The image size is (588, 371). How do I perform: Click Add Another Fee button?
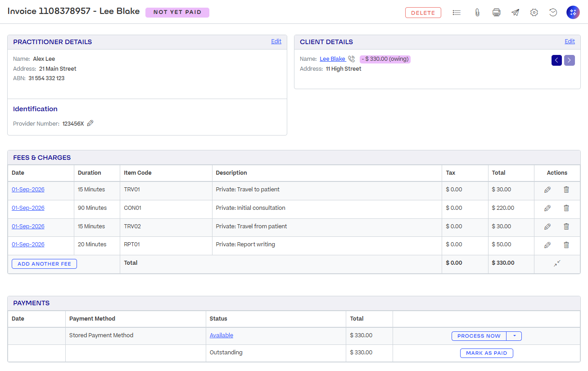click(x=45, y=264)
